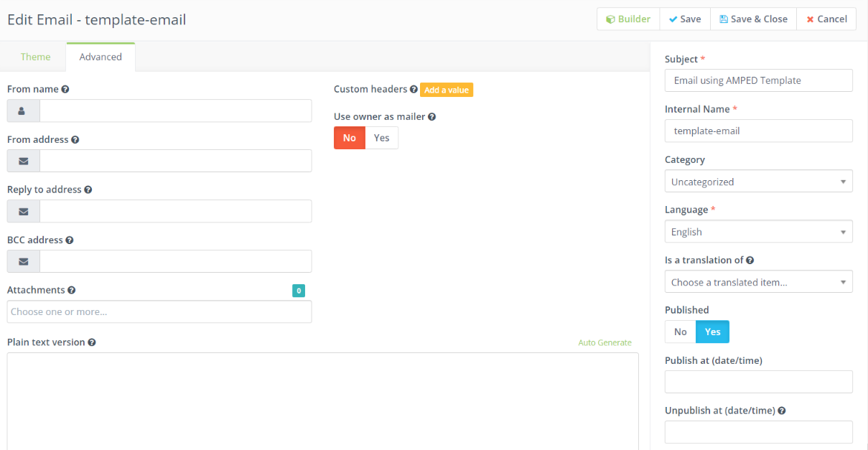
Task: Select the Advanced tab
Action: click(x=101, y=57)
